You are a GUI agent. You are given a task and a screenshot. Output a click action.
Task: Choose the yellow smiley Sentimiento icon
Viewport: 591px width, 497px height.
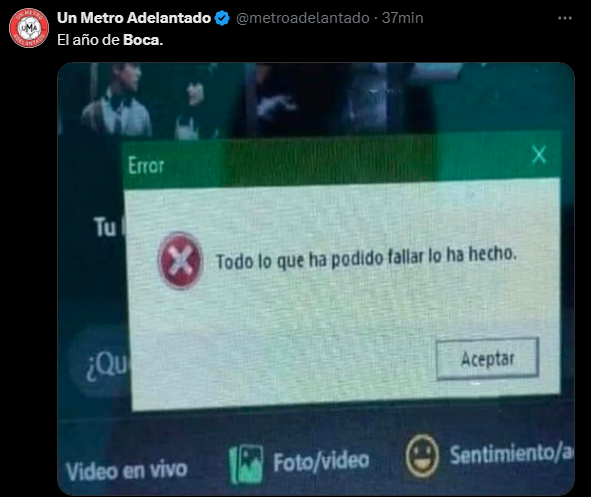coord(422,456)
